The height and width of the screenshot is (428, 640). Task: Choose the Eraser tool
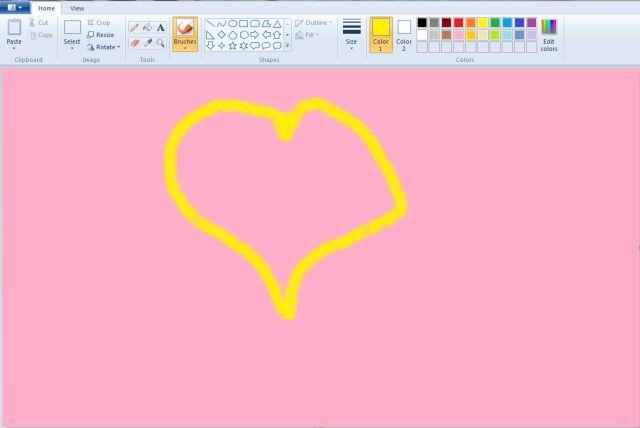(134, 43)
